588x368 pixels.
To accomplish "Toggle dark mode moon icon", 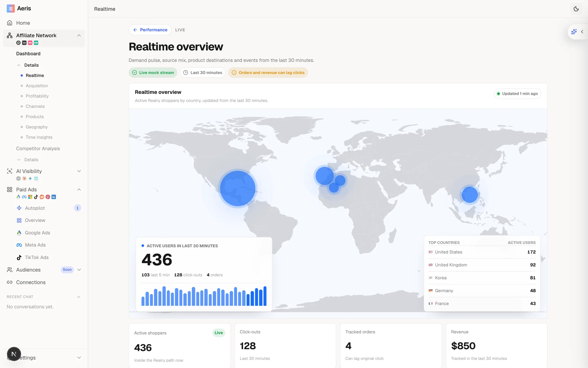I will tap(576, 9).
